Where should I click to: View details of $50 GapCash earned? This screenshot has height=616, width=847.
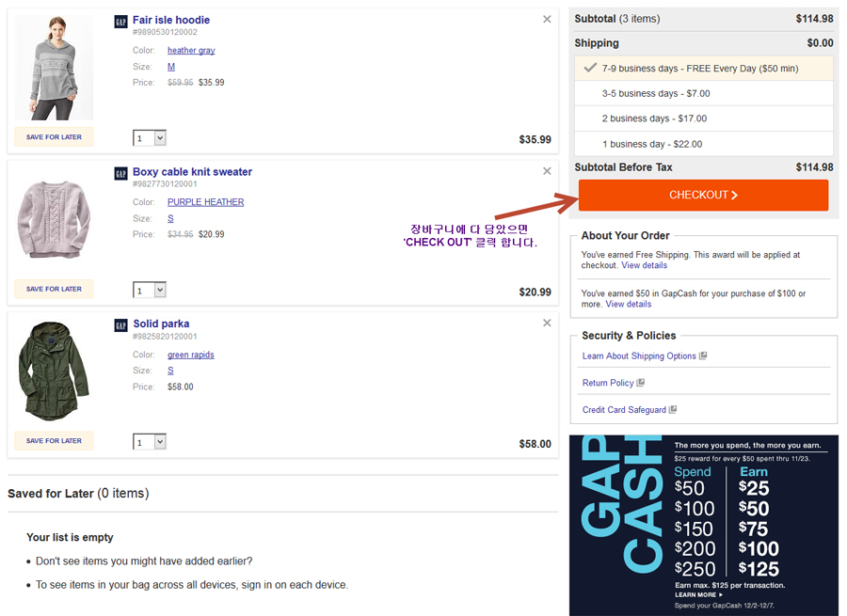[x=629, y=304]
